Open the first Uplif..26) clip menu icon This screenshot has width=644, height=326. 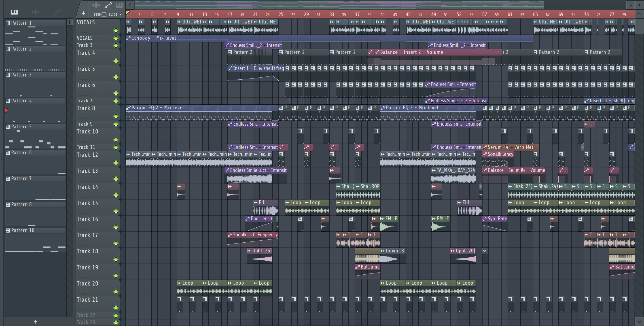point(249,251)
